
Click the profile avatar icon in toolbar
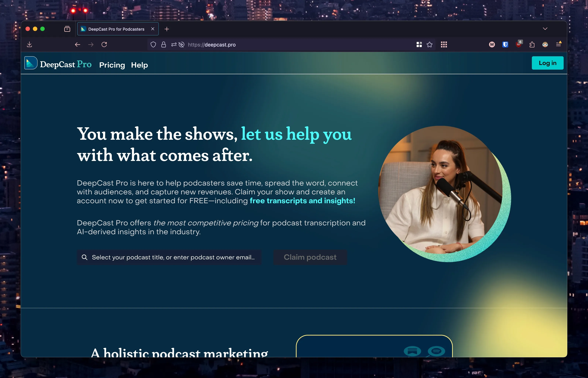tap(545, 44)
